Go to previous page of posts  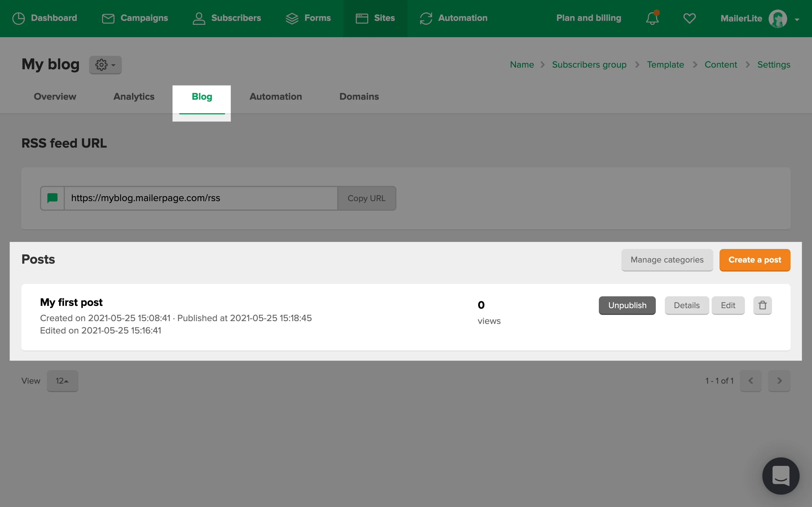pos(751,381)
